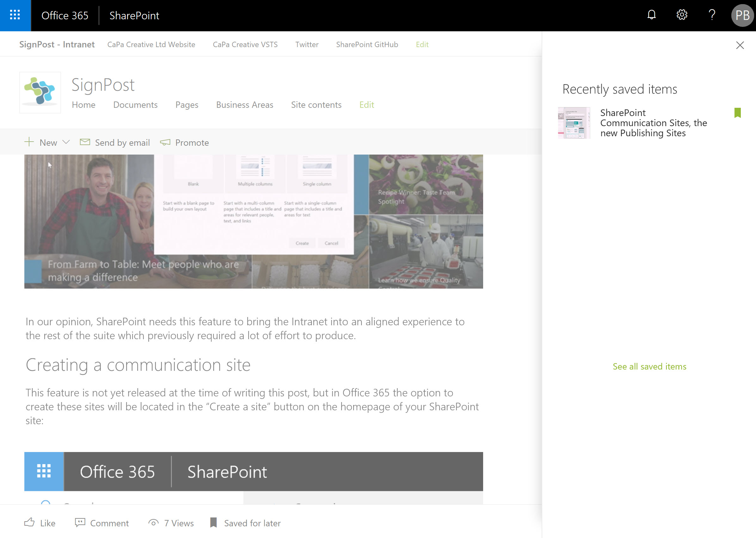The height and width of the screenshot is (538, 756).
Task: Open See all saved items link
Action: pos(649,366)
